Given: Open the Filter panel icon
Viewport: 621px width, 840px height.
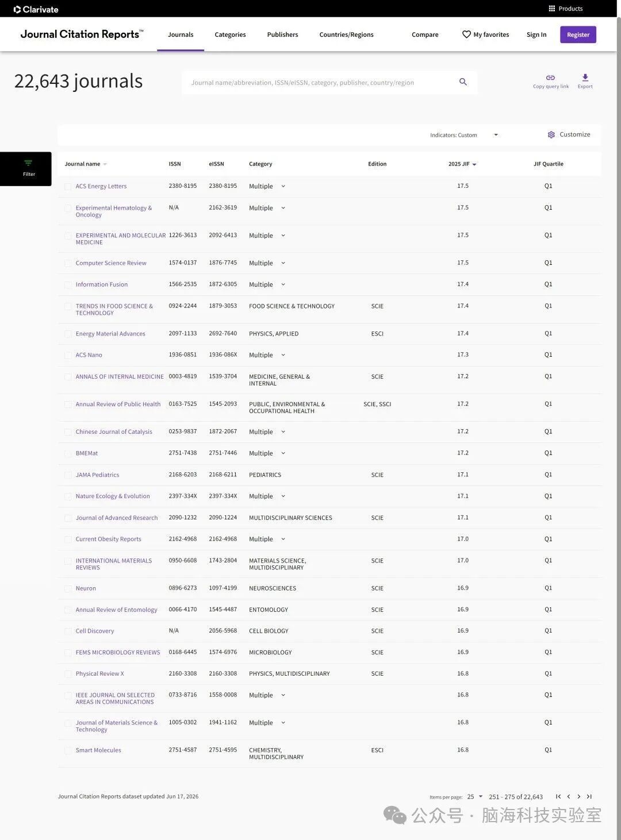Looking at the screenshot, I should pyautogui.click(x=28, y=163).
